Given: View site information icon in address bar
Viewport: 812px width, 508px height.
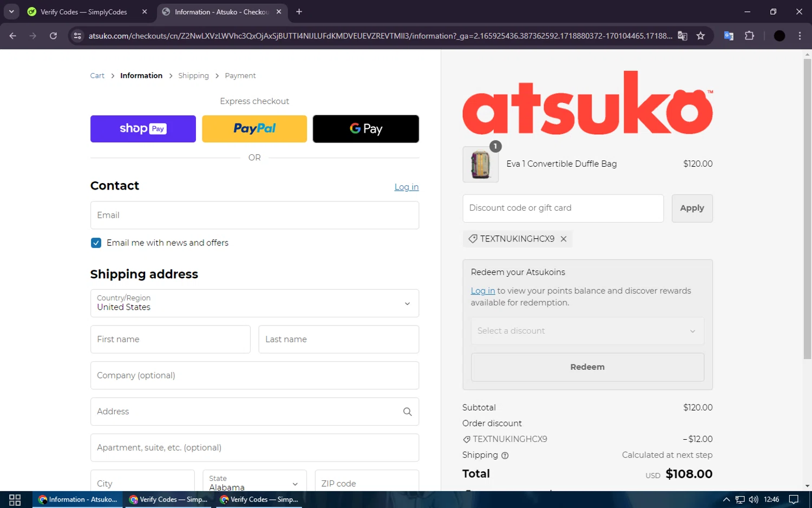Looking at the screenshot, I should pyautogui.click(x=77, y=36).
